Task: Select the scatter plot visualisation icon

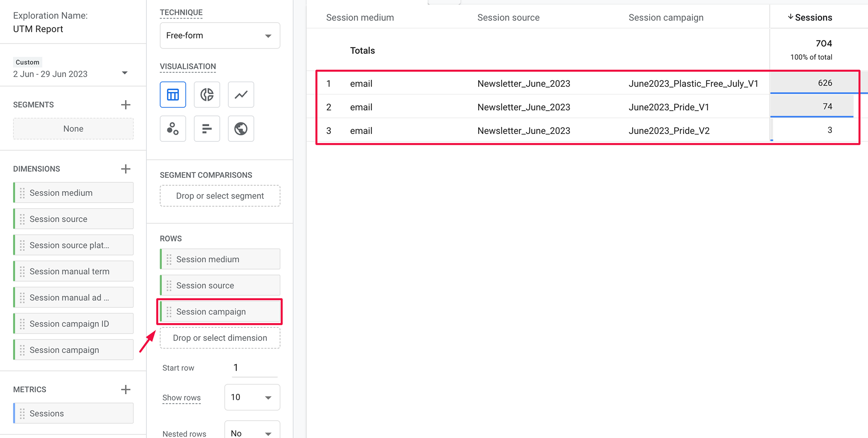Action: coord(173,129)
